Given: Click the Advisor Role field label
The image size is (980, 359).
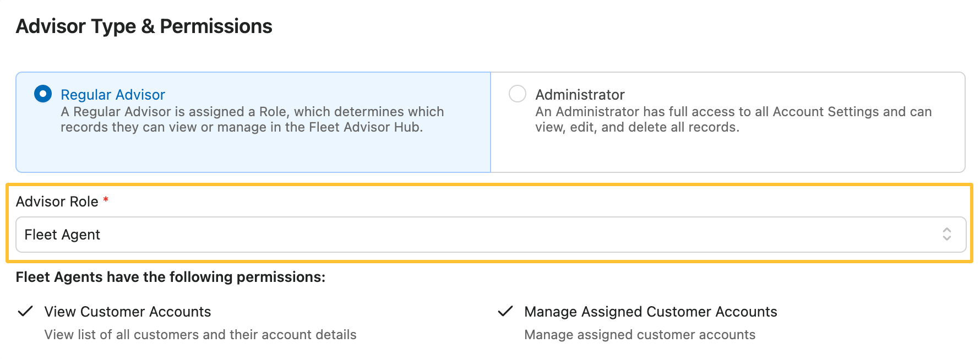Looking at the screenshot, I should point(57,202).
